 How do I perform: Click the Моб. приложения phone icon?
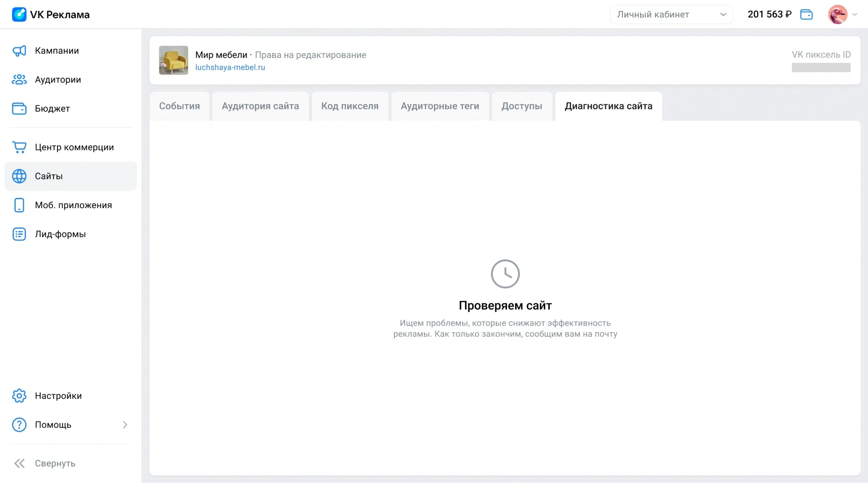[x=19, y=205]
